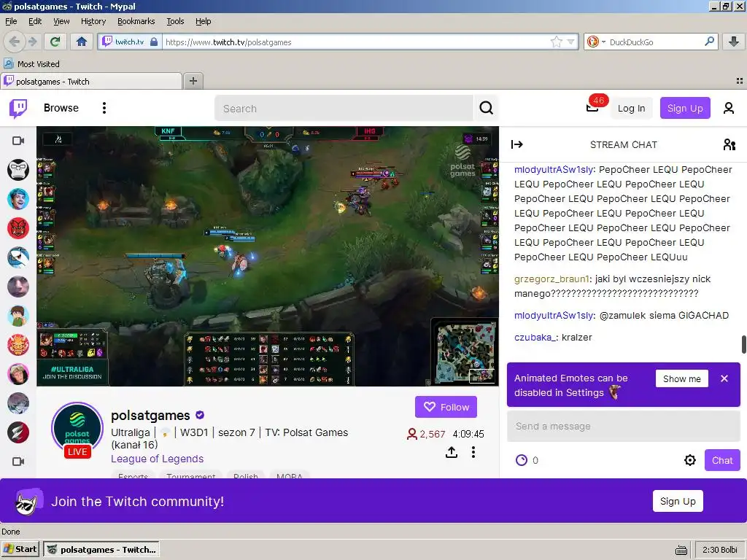
Task: Open the blue-haired avatar channel in sidebar
Action: click(18, 199)
